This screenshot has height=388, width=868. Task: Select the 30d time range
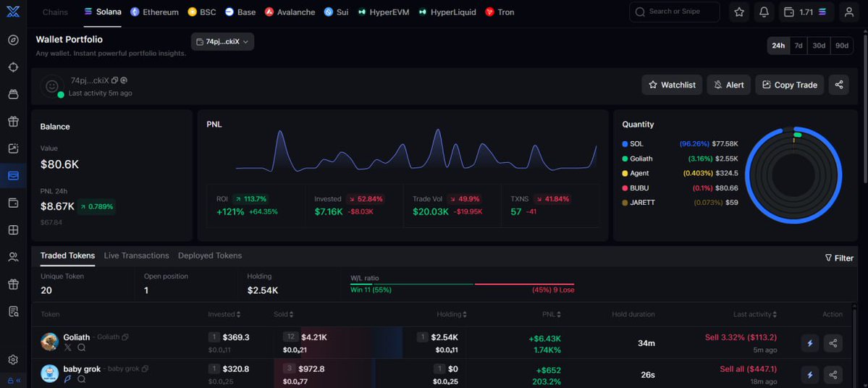point(819,46)
